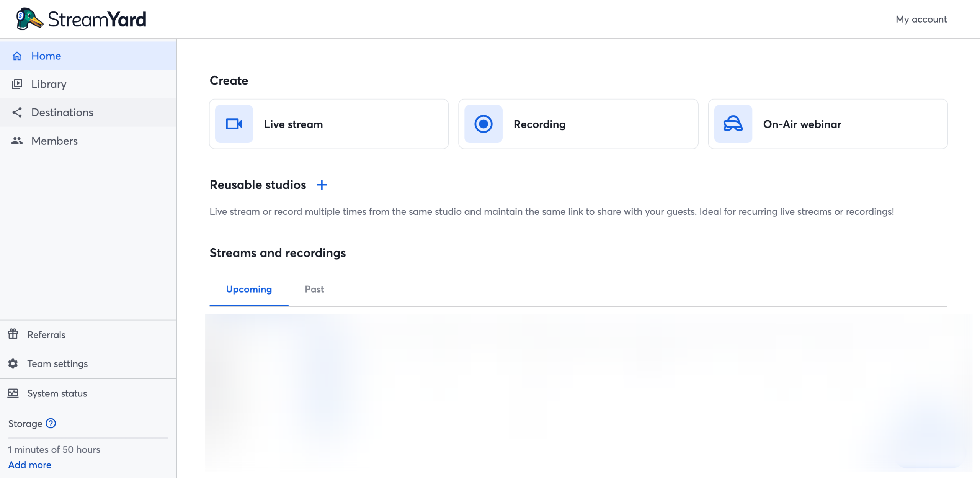Open Members via the people icon
The width and height of the screenshot is (980, 478).
click(x=16, y=141)
